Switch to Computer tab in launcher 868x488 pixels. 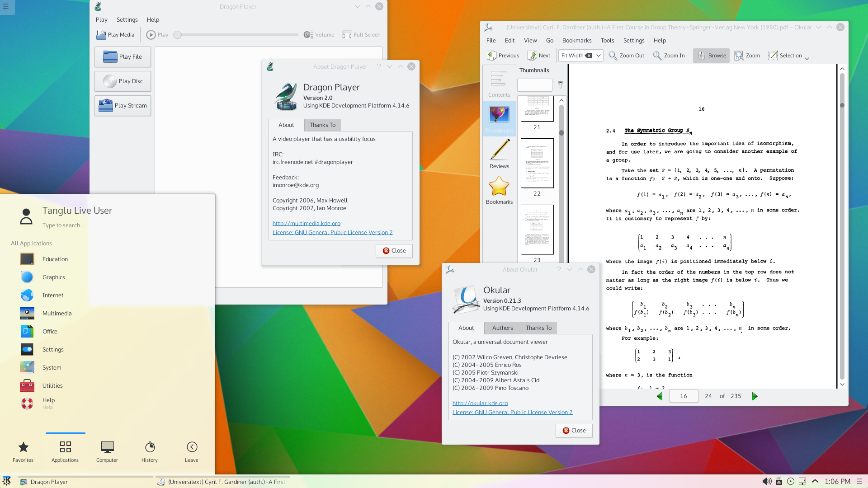(107, 452)
